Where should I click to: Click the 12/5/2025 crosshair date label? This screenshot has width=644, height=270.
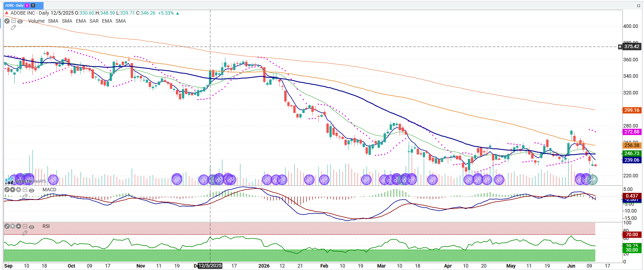(x=210, y=265)
